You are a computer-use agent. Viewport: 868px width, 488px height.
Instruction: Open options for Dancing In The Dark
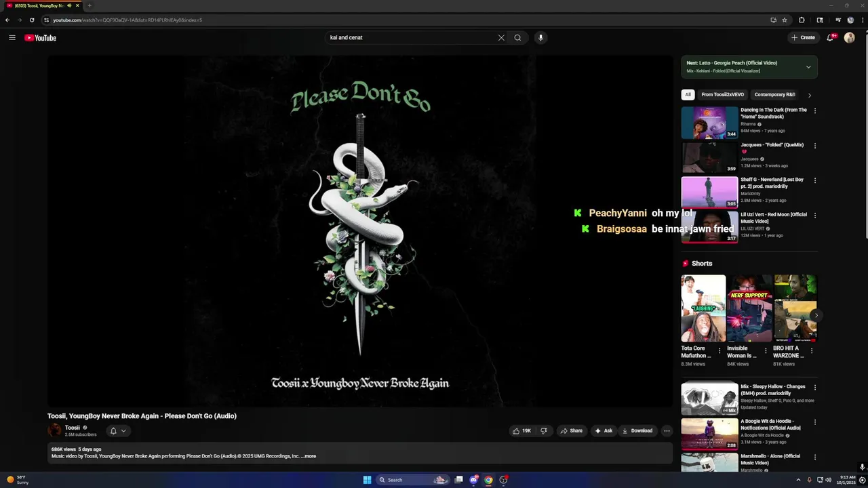[815, 110]
